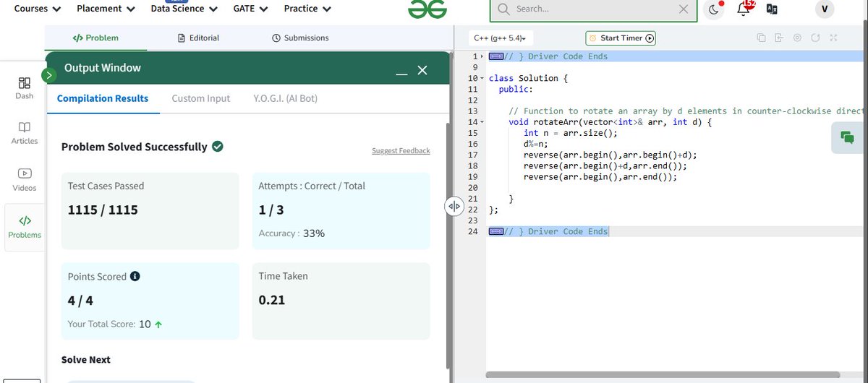Screen dimensions: 868x383
Task: Fold class Solution at line 10
Action: point(482,78)
